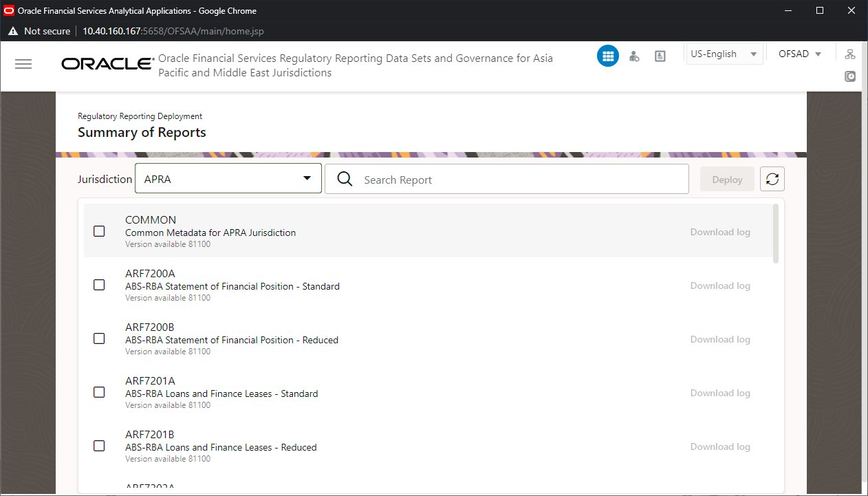Image resolution: width=868 pixels, height=496 pixels.
Task: Click 'ABS-RBA Statement of Financial Position - Standard' text
Action: tap(232, 286)
